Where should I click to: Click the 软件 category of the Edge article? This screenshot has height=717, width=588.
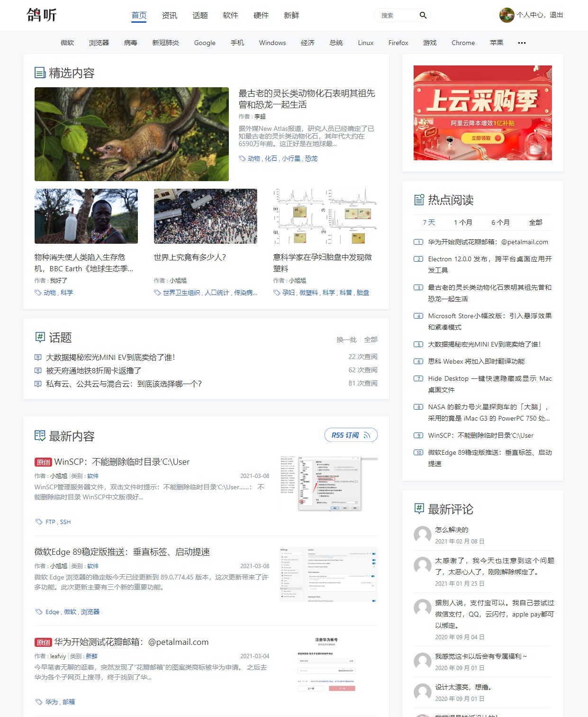pyautogui.click(x=93, y=566)
